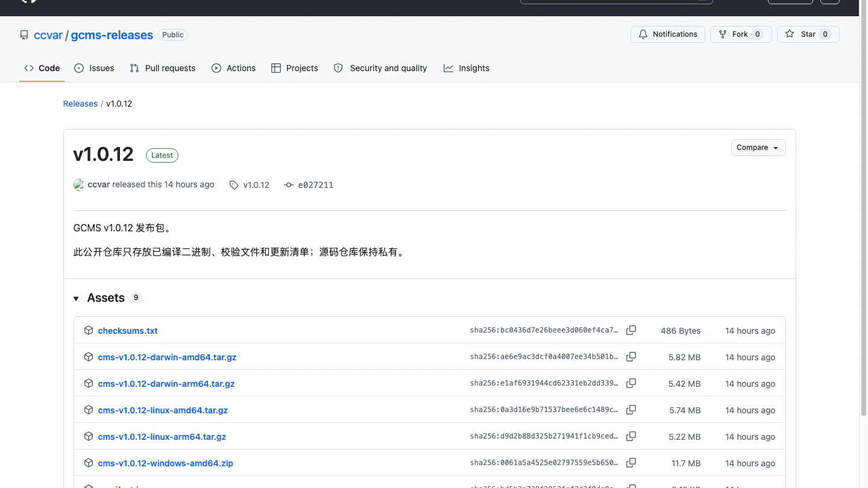The height and width of the screenshot is (488, 868).
Task: Copy the windows-amd64 sha256 hash
Action: (631, 463)
